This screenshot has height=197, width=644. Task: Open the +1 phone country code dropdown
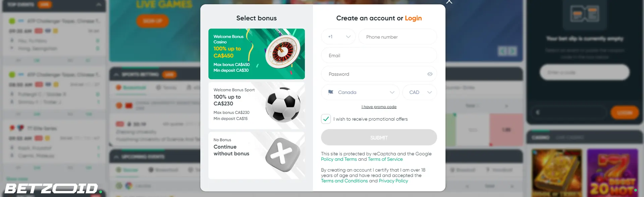[338, 37]
